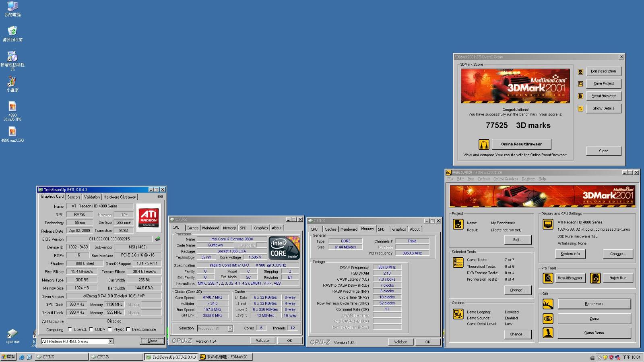Screen dimensions: 644x362
Task: Click the Project notebook icon in 3DMark2001
Action: [458, 224]
